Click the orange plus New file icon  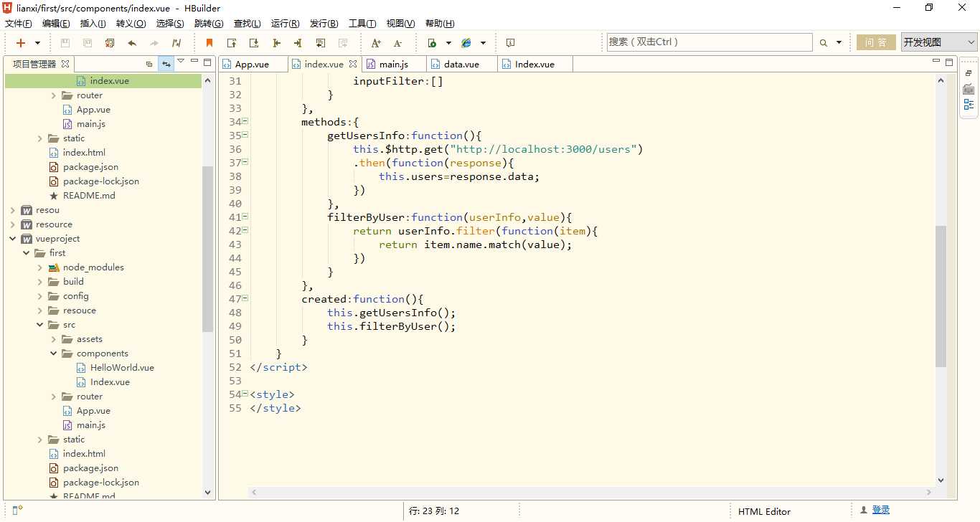(21, 43)
